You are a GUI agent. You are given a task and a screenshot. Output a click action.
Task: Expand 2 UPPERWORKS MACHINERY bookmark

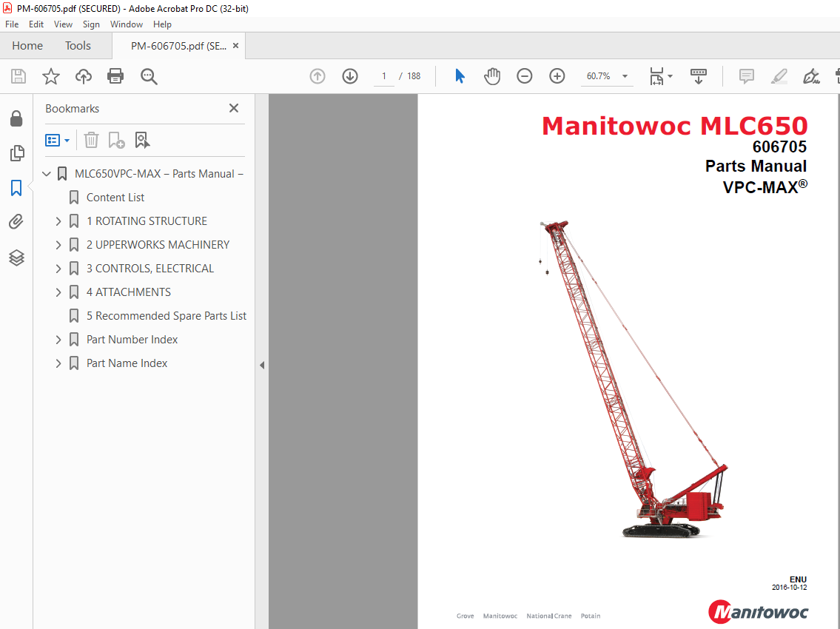click(x=58, y=245)
